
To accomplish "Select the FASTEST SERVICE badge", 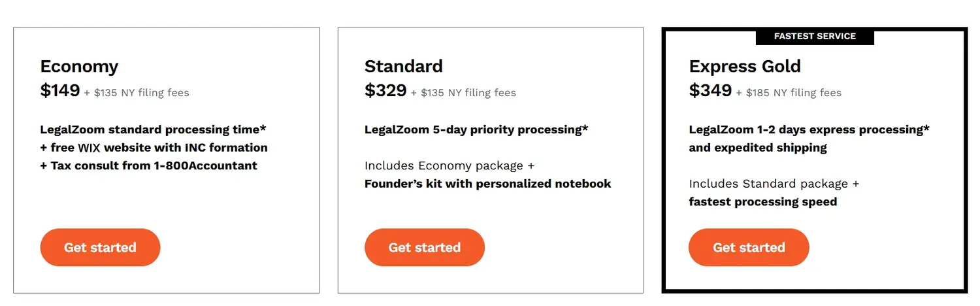I will click(815, 37).
